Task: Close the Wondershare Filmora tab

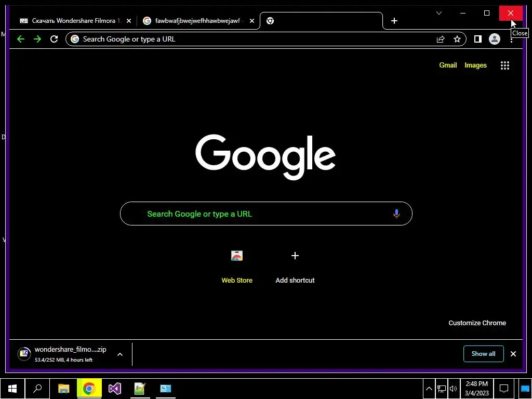Action: (x=129, y=21)
